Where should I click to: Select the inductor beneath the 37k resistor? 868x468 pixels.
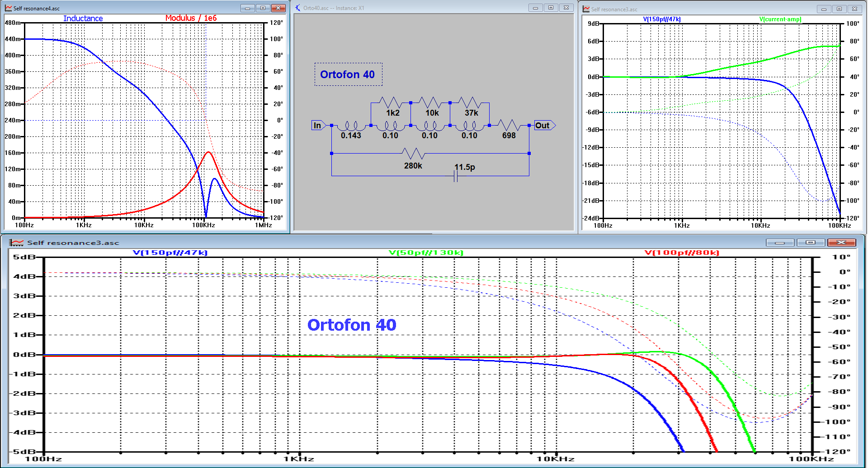(x=469, y=126)
